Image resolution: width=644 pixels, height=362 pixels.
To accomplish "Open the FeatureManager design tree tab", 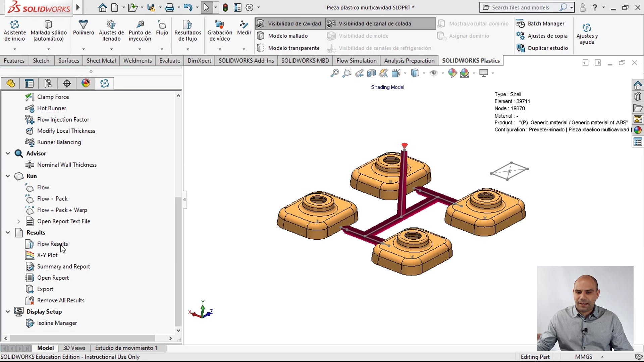I will click(10, 83).
